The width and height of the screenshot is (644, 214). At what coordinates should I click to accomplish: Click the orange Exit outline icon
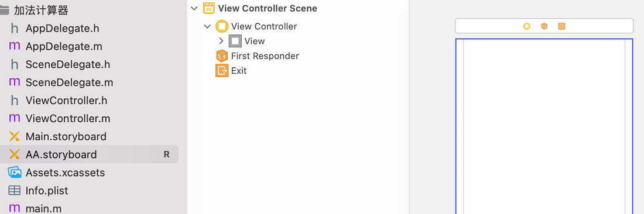pyautogui.click(x=222, y=71)
